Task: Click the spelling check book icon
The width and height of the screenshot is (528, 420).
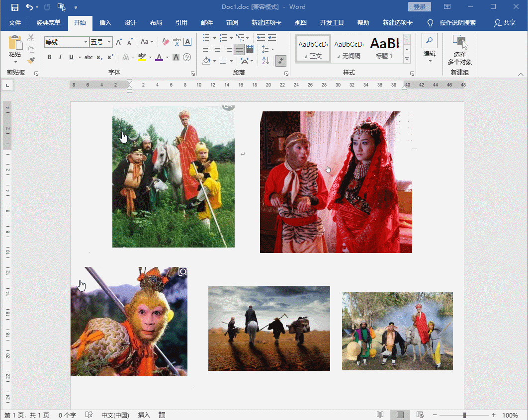Action: [x=89, y=415]
